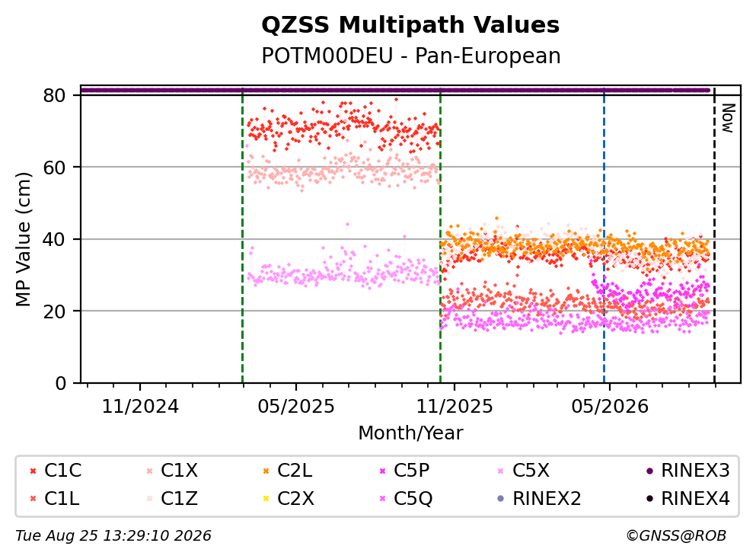The image size is (756, 559).
Task: Click the MP Value (cm) axis label
Action: [23, 239]
